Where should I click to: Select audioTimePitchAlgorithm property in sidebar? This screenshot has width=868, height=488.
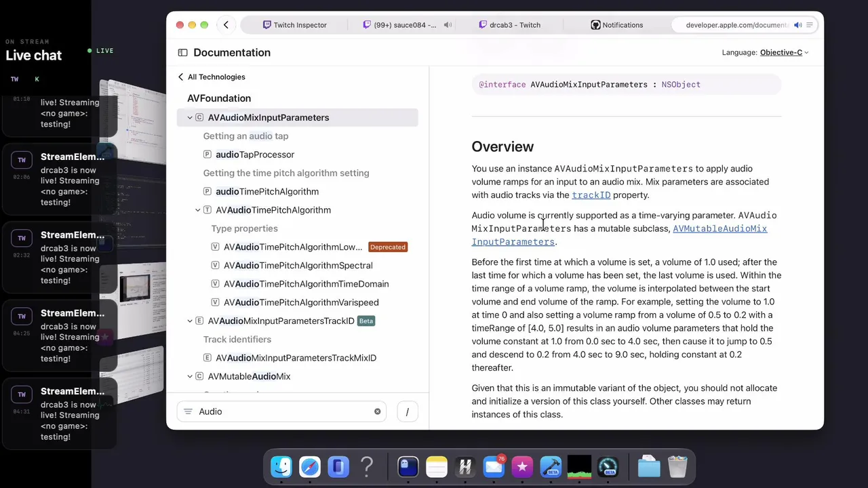pyautogui.click(x=267, y=192)
